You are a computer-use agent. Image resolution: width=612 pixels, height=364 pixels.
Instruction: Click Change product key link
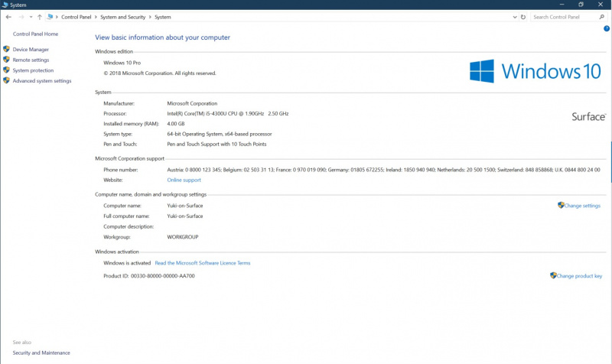pos(579,276)
